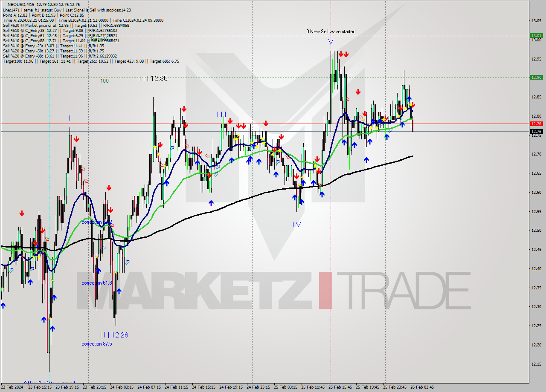This screenshot has height=392, width=546.
Task: Click the 12.20 price axis label
Action: 536,345
